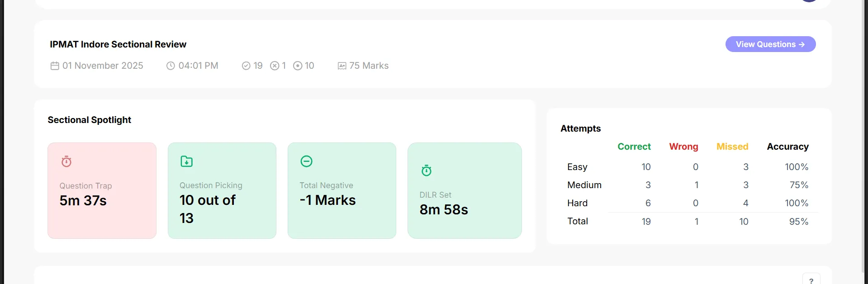
Task: Click the calendar icon beside 01 November 2025
Action: 55,66
